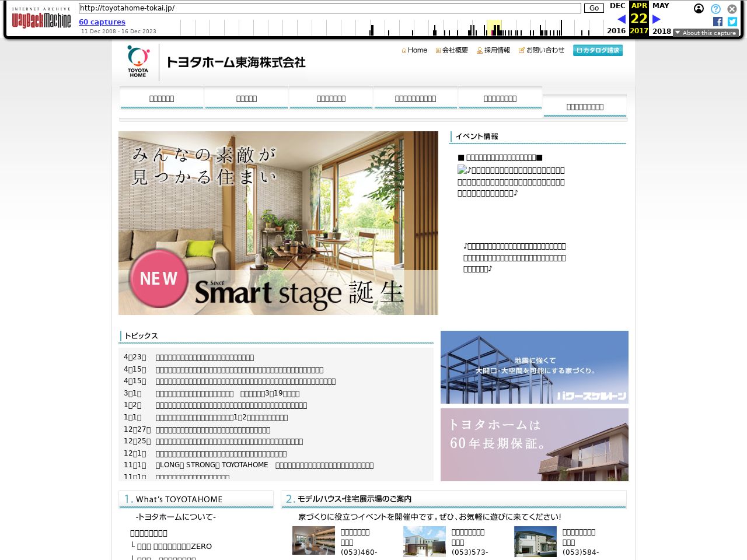
Task: Go to next capture with right arrow
Action: 657,19
